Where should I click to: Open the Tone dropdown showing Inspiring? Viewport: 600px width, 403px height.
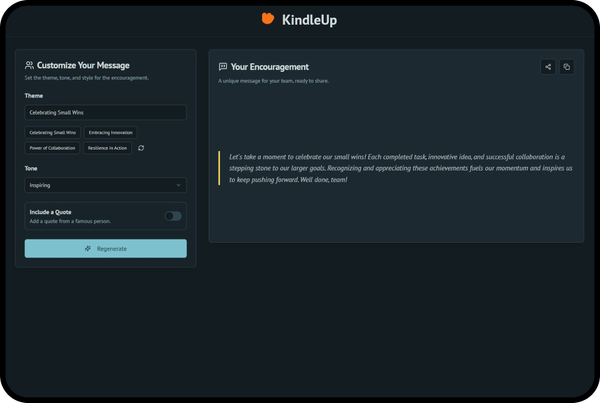[x=105, y=185]
